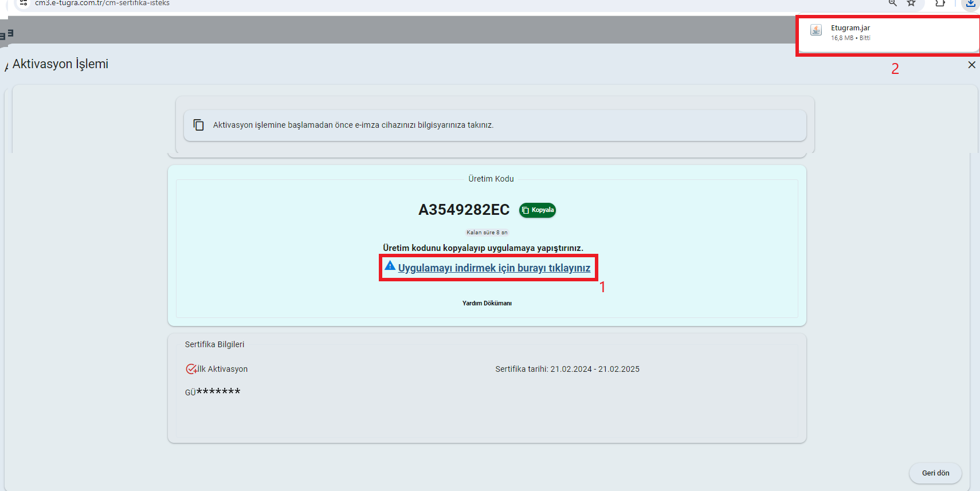Click the Üretim kodunu kopyalayıp instruction text

(483, 248)
